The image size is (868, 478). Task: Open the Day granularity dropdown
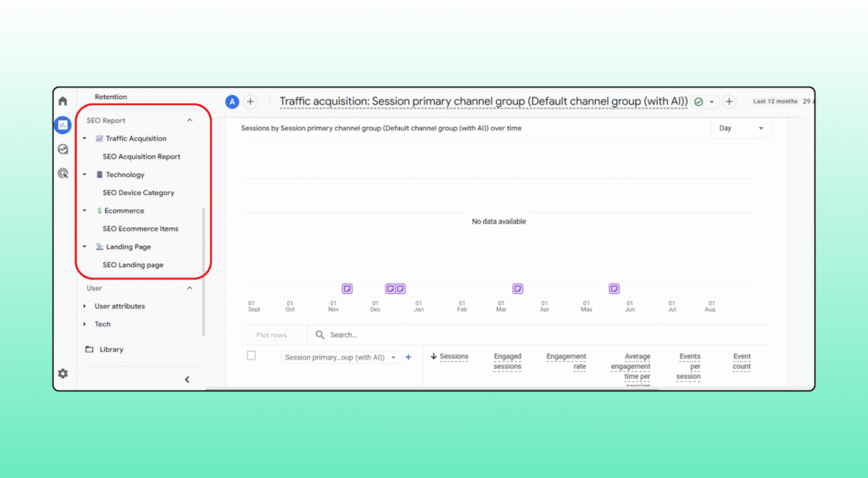tap(741, 128)
